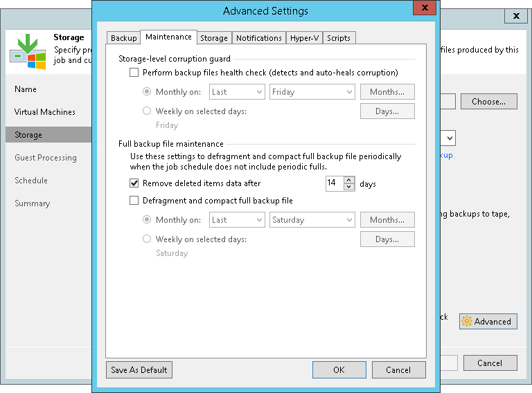The height and width of the screenshot is (393, 532).
Task: Decrease the days value with down arrow
Action: pyautogui.click(x=349, y=188)
